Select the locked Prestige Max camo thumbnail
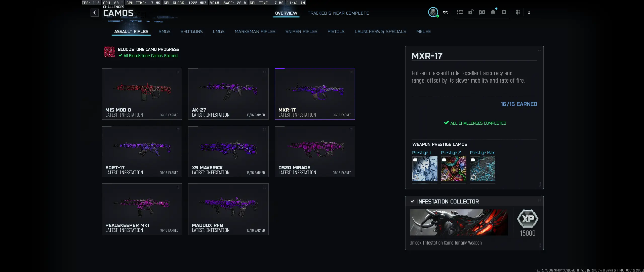This screenshot has width=644, height=272. pyautogui.click(x=482, y=168)
